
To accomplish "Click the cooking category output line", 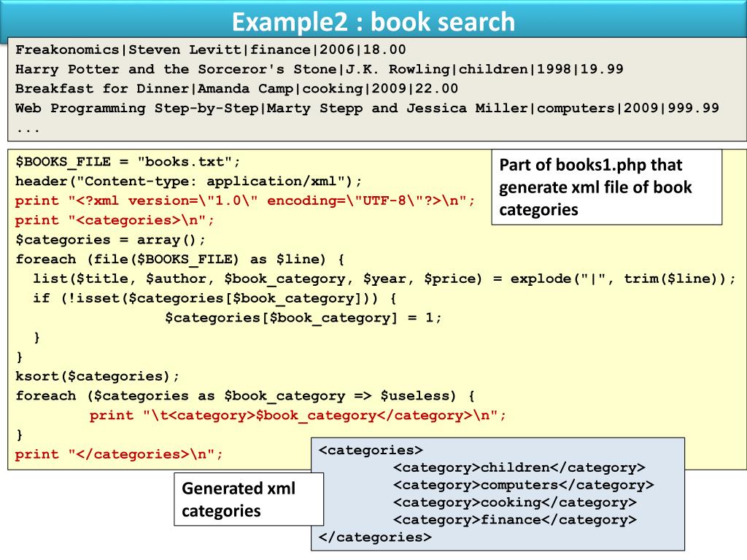I will pyautogui.click(x=515, y=502).
